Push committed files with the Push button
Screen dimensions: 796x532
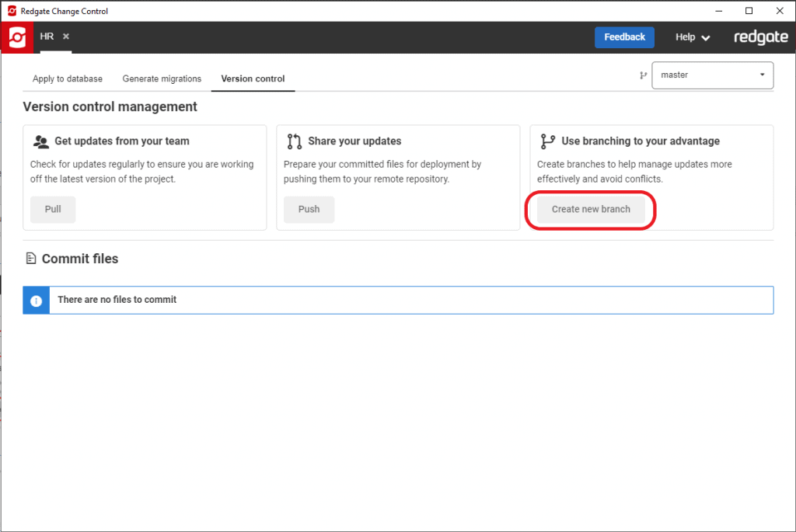[309, 209]
